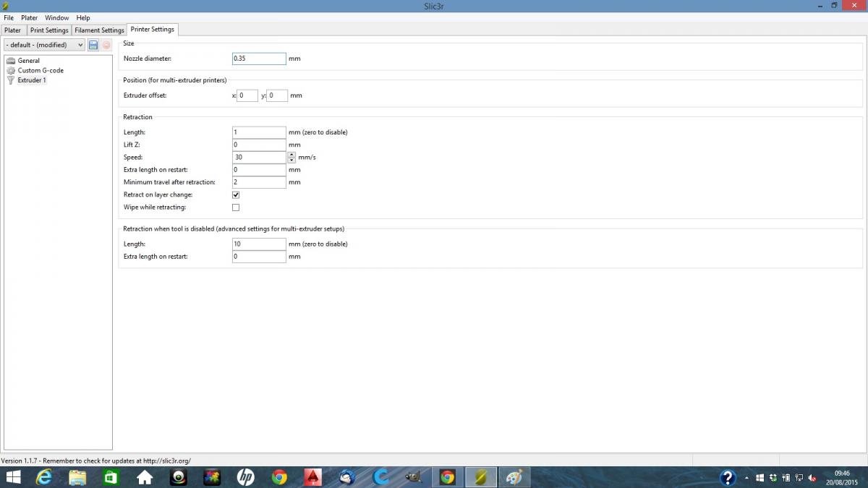Image resolution: width=868 pixels, height=488 pixels.
Task: Click the Lift Z field
Action: [x=259, y=145]
